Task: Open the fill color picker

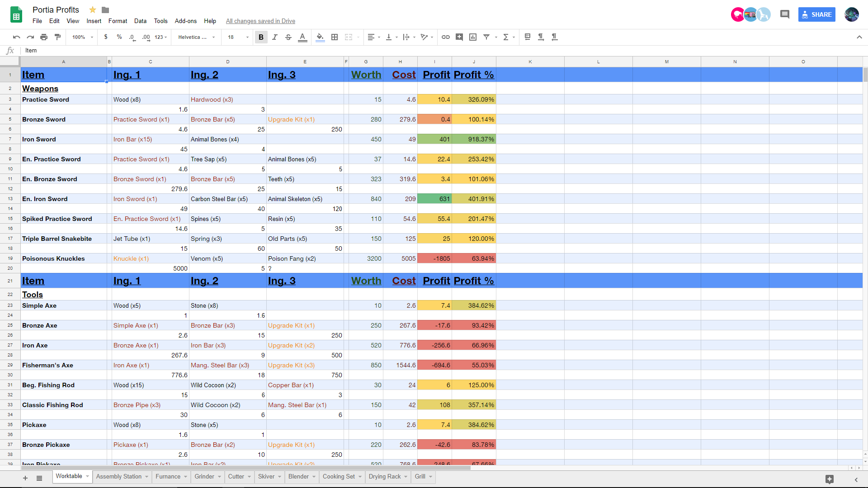Action: [x=320, y=37]
